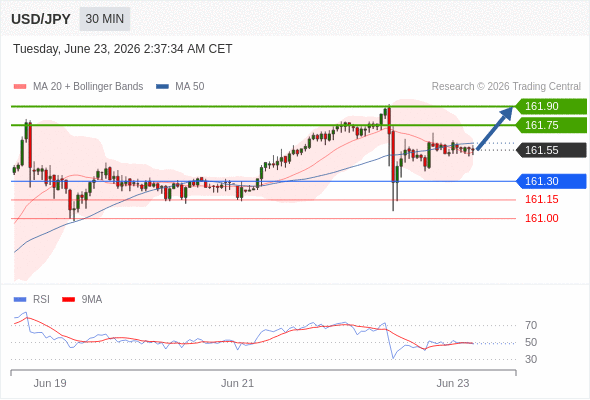This screenshot has width=590, height=400.
Task: Click the 9MA legend label
Action: coord(92,300)
